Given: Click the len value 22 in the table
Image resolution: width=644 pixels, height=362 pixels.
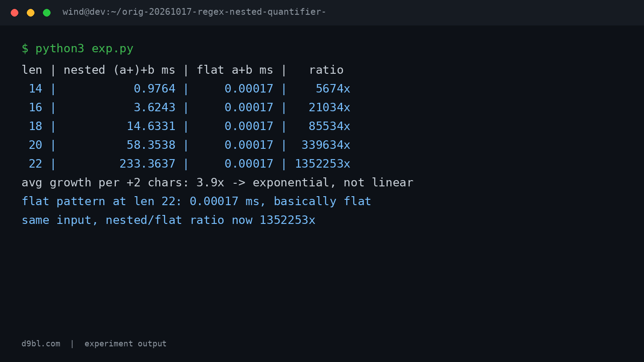Looking at the screenshot, I should [x=35, y=164].
